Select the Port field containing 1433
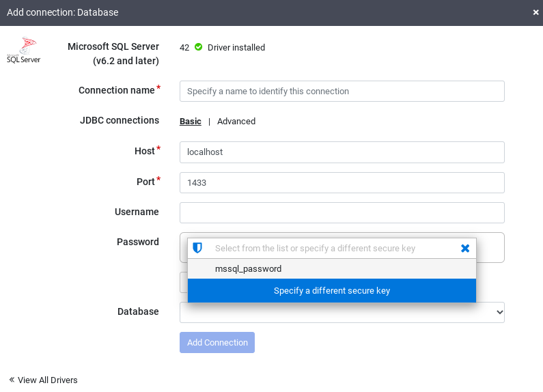Image resolution: width=543 pixels, height=392 pixels. point(342,182)
